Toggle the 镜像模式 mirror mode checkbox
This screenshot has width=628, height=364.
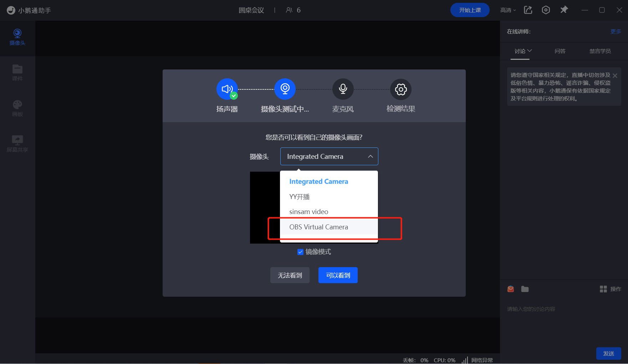pyautogui.click(x=300, y=252)
